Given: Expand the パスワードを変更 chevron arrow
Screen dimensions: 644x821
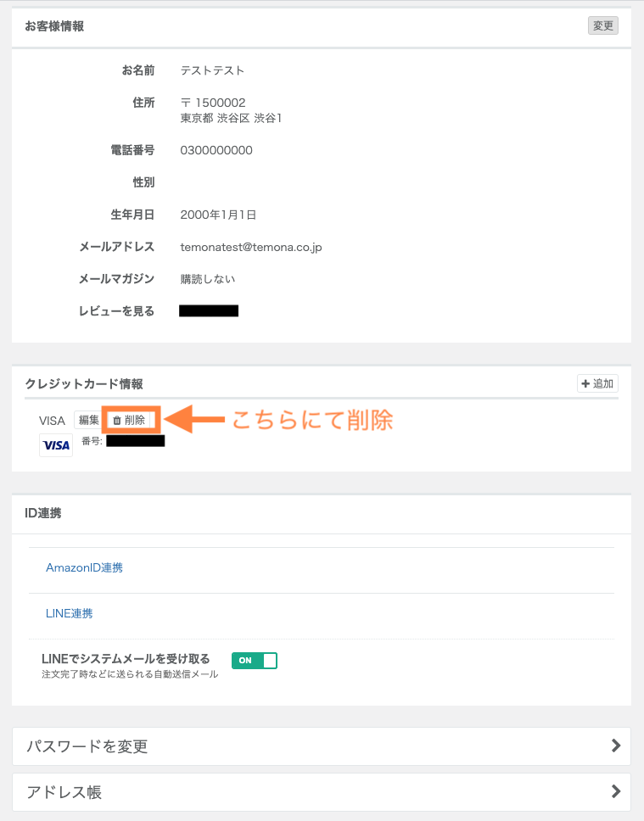Looking at the screenshot, I should pyautogui.click(x=616, y=746).
